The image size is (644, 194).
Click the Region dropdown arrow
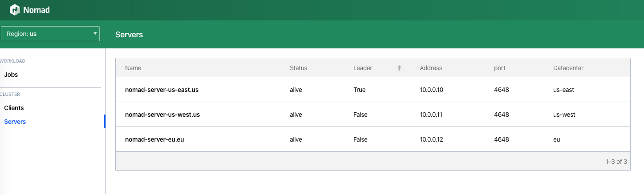pyautogui.click(x=95, y=33)
